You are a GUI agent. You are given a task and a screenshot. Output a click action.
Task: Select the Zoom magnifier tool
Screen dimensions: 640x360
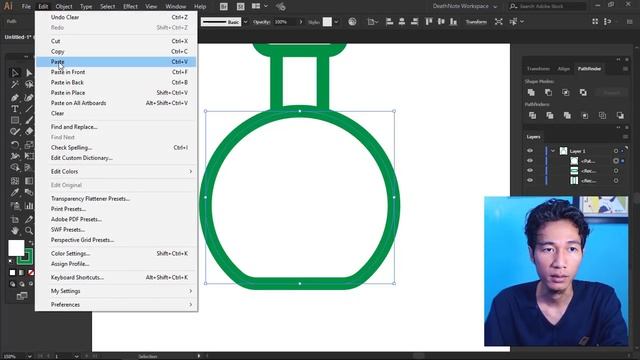click(x=29, y=231)
